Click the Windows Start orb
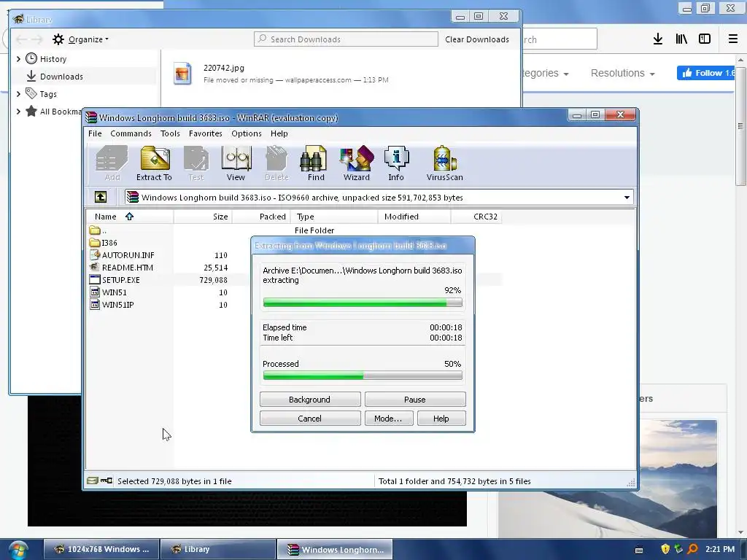 18,550
